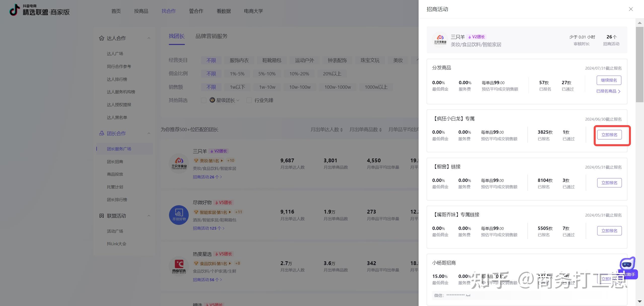Sort by 月出单达人数

[x=326, y=130]
